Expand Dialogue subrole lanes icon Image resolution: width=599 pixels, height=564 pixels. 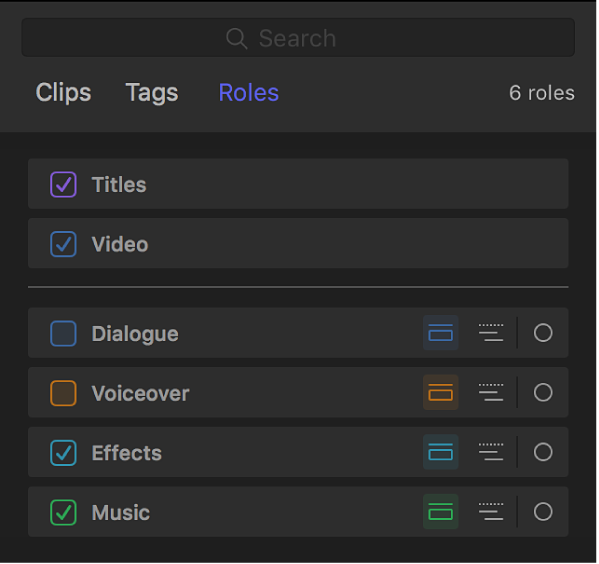[x=492, y=334]
